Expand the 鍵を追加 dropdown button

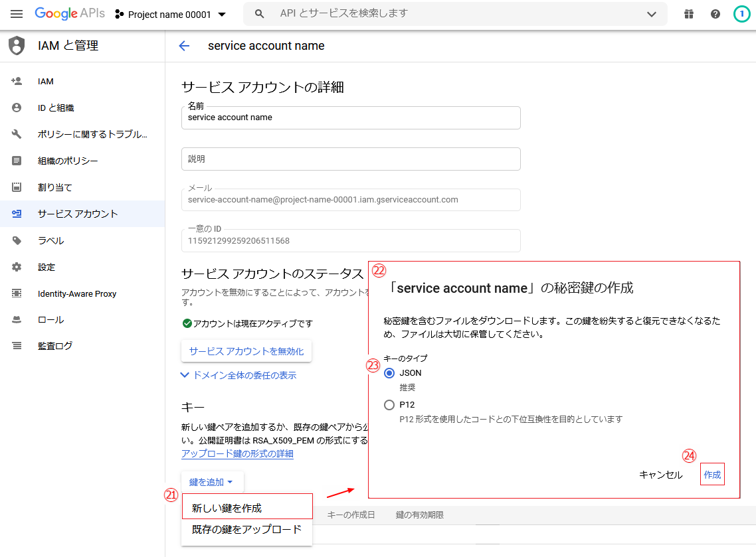(211, 482)
